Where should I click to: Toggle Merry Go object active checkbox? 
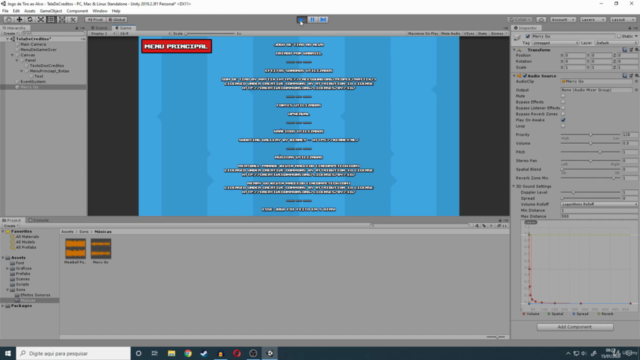(x=528, y=36)
